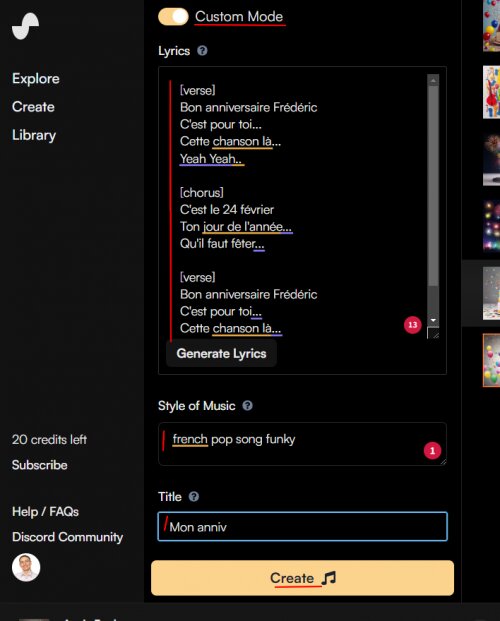Click the lyrics scrollbar down arrow
The image size is (500, 621).
pyautogui.click(x=433, y=320)
